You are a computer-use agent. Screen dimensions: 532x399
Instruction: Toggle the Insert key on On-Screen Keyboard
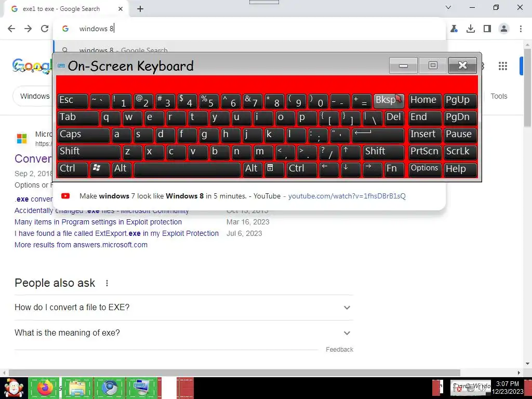[x=425, y=135]
